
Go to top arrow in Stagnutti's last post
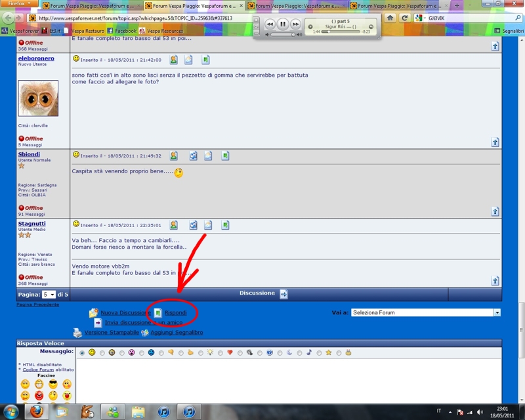[495, 281]
